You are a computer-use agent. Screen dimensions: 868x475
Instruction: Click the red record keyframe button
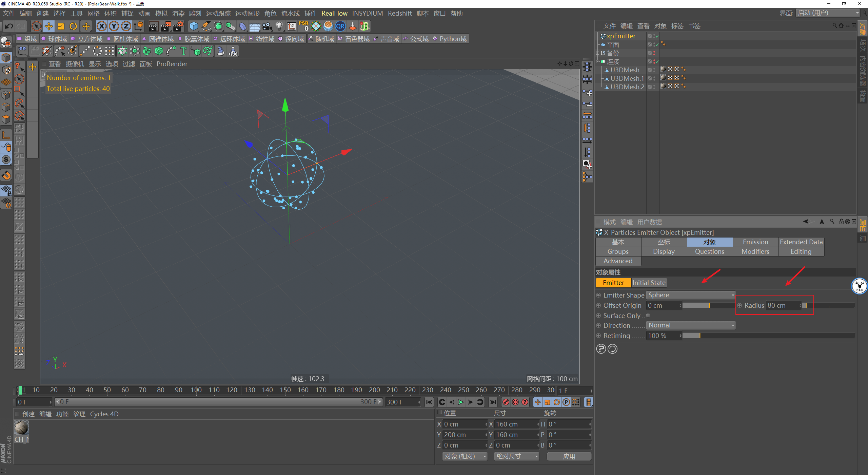(x=506, y=402)
